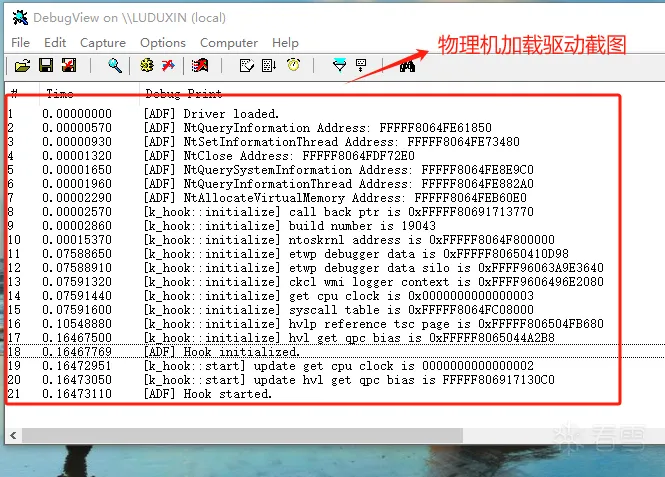665x477 pixels.
Task: Open the Capture menu
Action: [103, 43]
